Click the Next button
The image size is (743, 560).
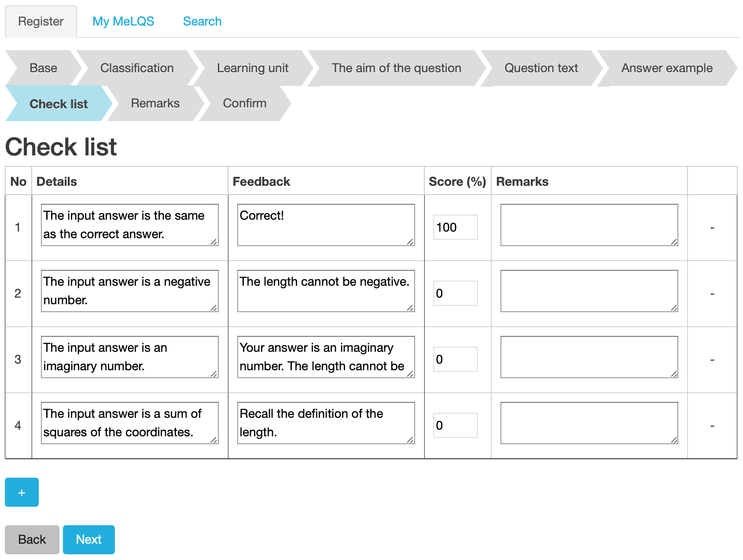(x=88, y=539)
